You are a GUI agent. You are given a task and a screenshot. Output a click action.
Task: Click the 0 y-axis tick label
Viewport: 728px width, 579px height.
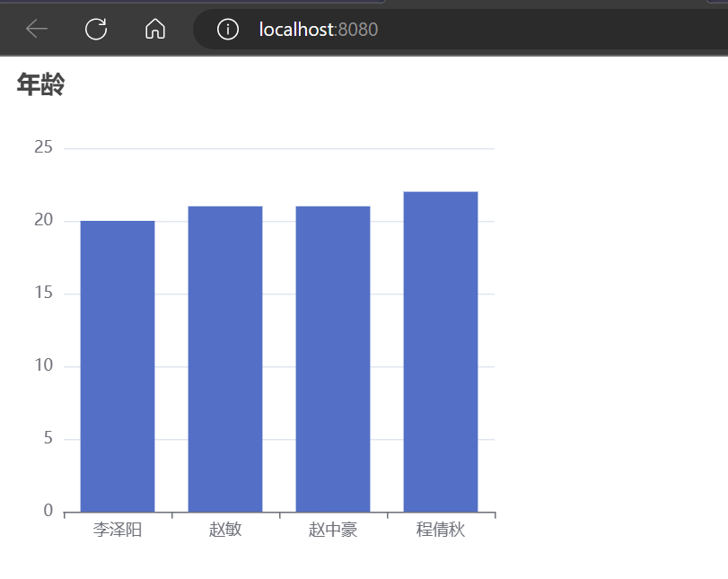click(48, 511)
